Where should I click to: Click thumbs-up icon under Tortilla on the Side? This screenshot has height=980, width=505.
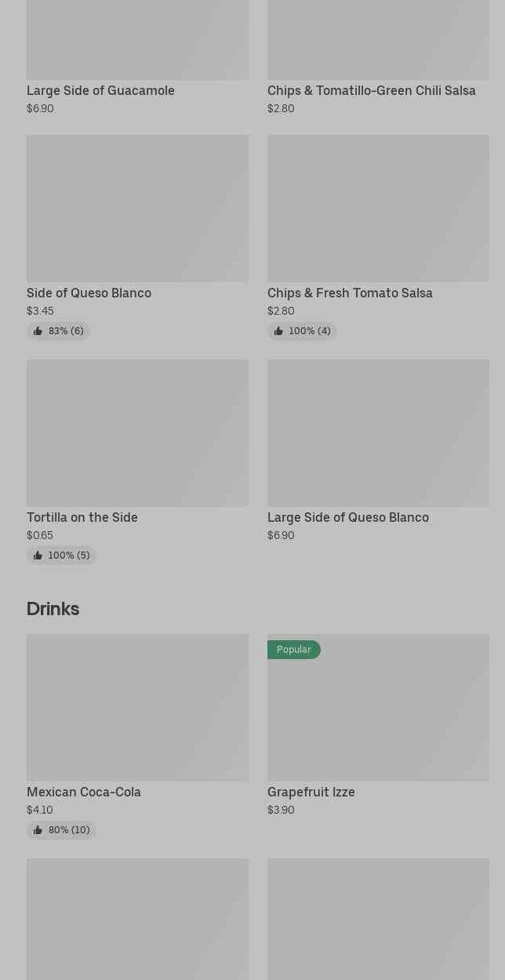(38, 556)
